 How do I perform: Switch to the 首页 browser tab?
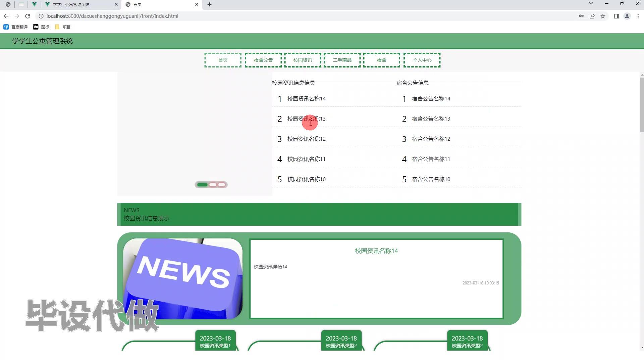coord(162,4)
